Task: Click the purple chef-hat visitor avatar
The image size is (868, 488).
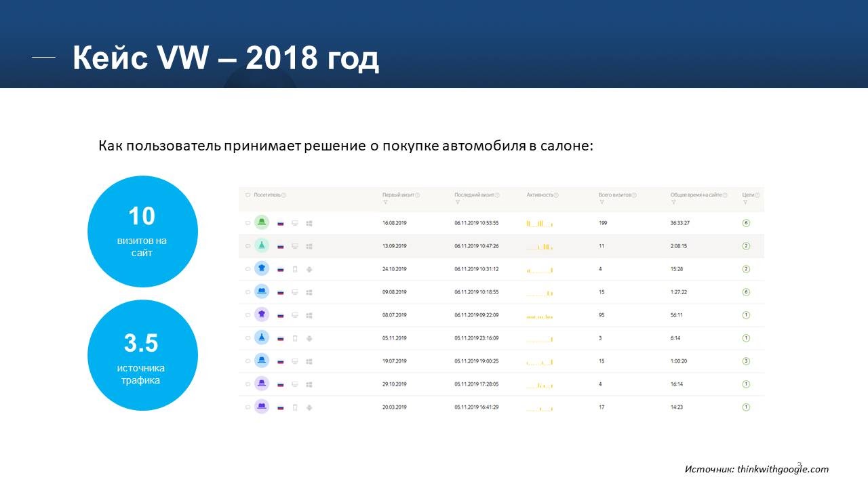Action: 262,314
